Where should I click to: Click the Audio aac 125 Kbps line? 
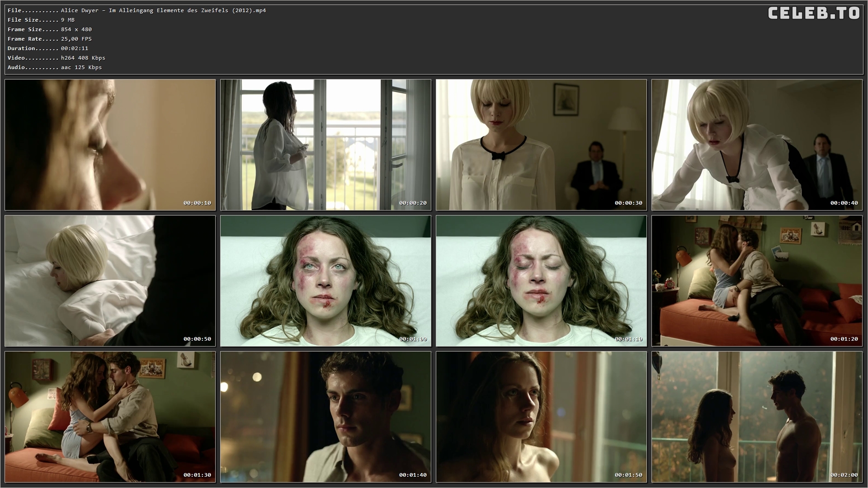[55, 67]
